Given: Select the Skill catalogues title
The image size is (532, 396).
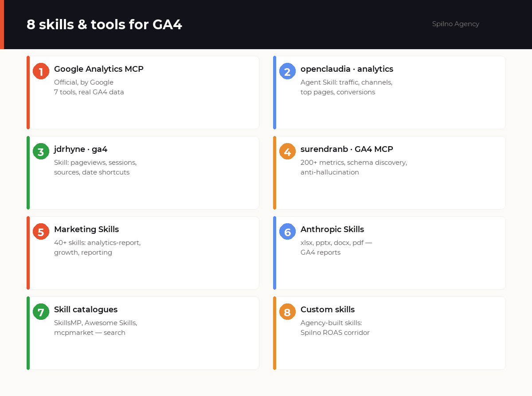Looking at the screenshot, I should [x=86, y=310].
